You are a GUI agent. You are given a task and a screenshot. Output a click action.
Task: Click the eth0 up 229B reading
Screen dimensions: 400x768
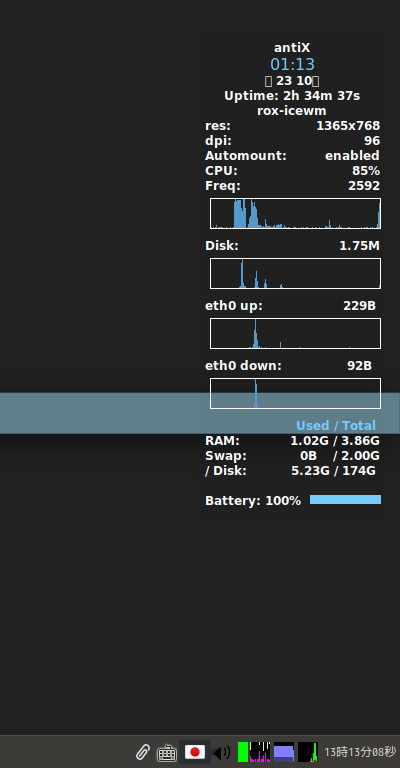pos(359,306)
